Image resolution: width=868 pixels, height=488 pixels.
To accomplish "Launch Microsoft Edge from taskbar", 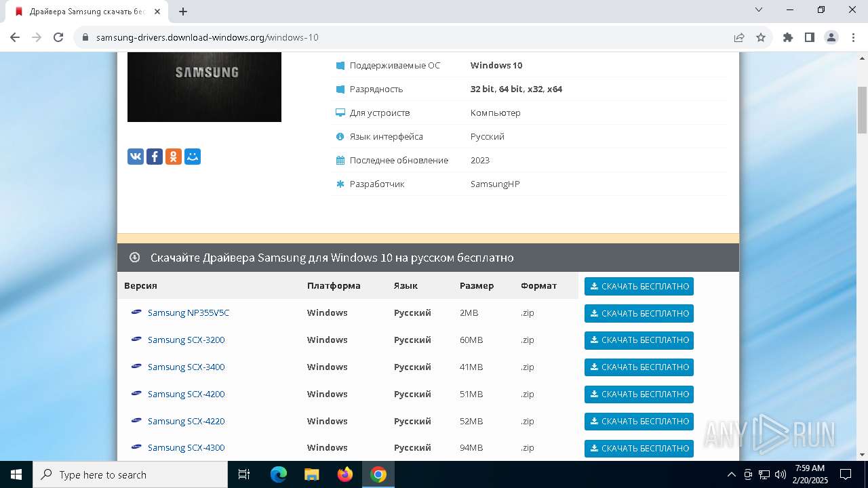I will point(279,474).
